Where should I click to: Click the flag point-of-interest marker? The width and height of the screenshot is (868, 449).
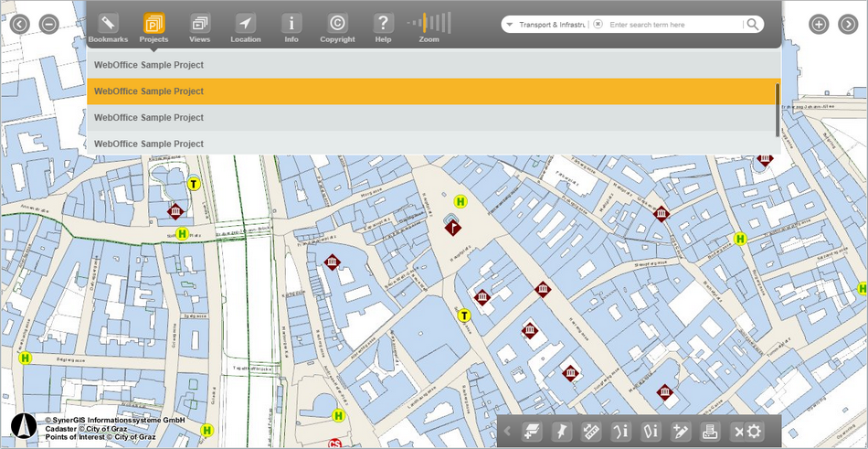[x=453, y=226]
